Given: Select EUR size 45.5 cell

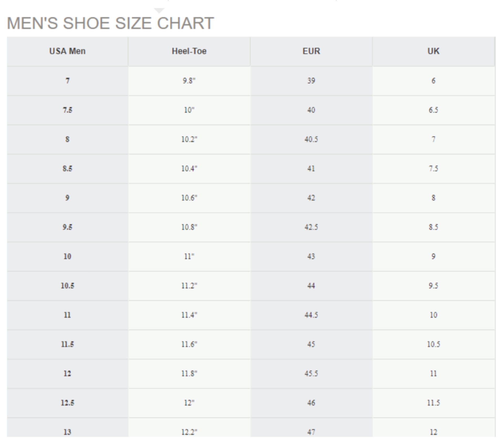Looking at the screenshot, I should (x=311, y=373).
